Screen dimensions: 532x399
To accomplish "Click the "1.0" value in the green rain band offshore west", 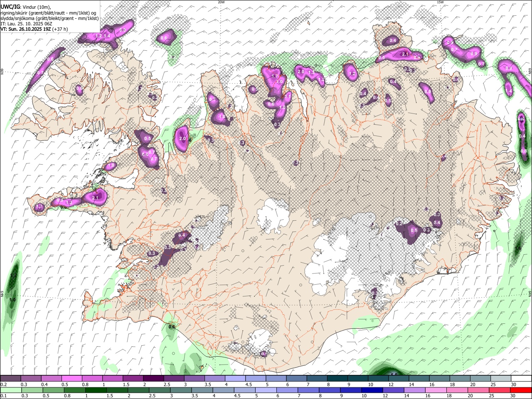I will pyautogui.click(x=12, y=300).
